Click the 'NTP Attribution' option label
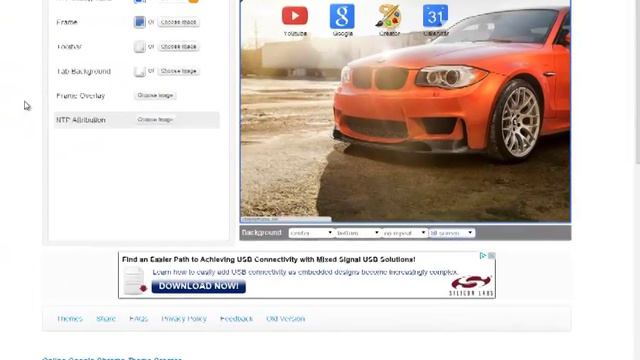The width and height of the screenshot is (640, 360). (81, 120)
